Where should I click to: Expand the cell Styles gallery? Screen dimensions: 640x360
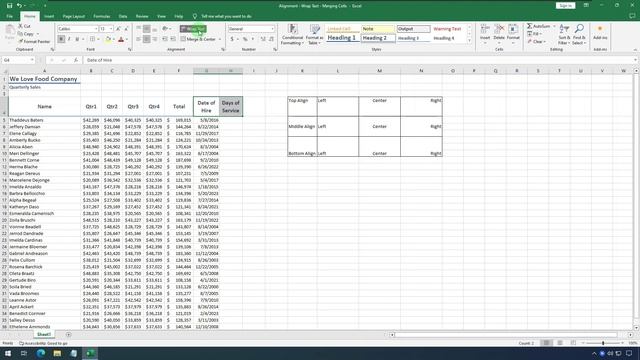click(469, 41)
